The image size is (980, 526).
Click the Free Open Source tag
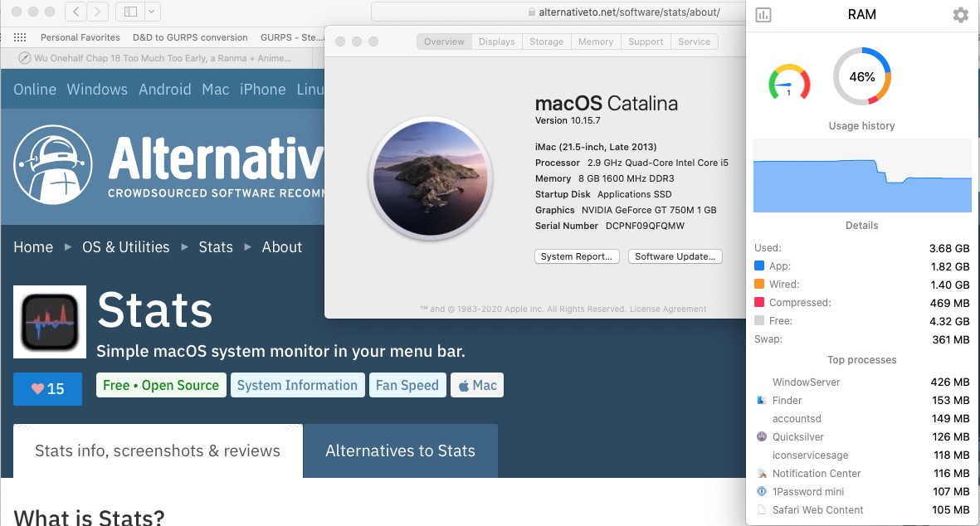[161, 386]
